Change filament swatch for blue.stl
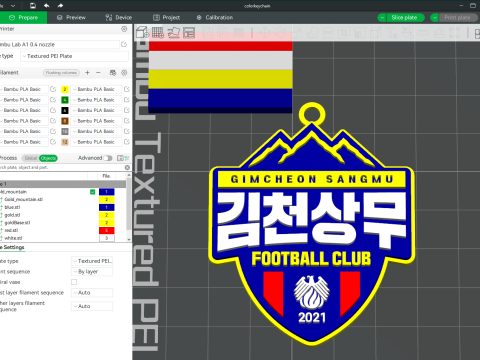This screenshot has width=480, height=360. pyautogui.click(x=107, y=207)
